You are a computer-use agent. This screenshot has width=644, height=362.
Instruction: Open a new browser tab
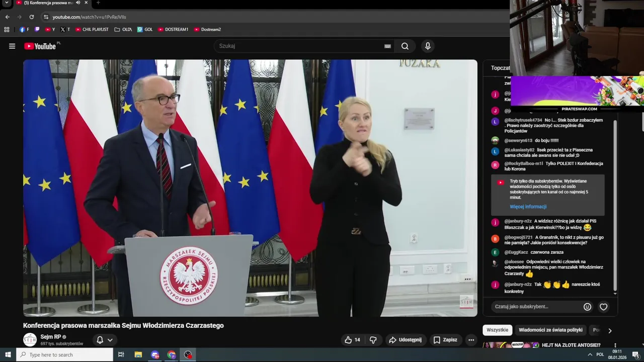click(x=98, y=3)
